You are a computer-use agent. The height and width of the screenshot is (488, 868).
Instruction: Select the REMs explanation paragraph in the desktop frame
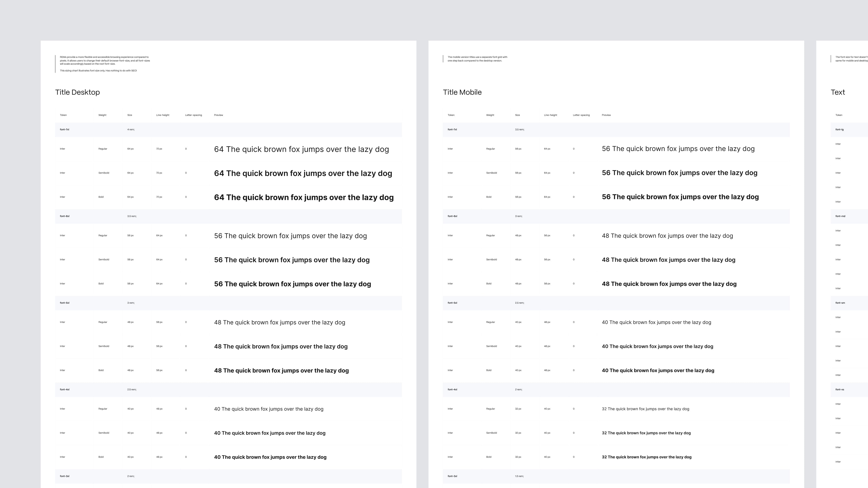coord(105,61)
